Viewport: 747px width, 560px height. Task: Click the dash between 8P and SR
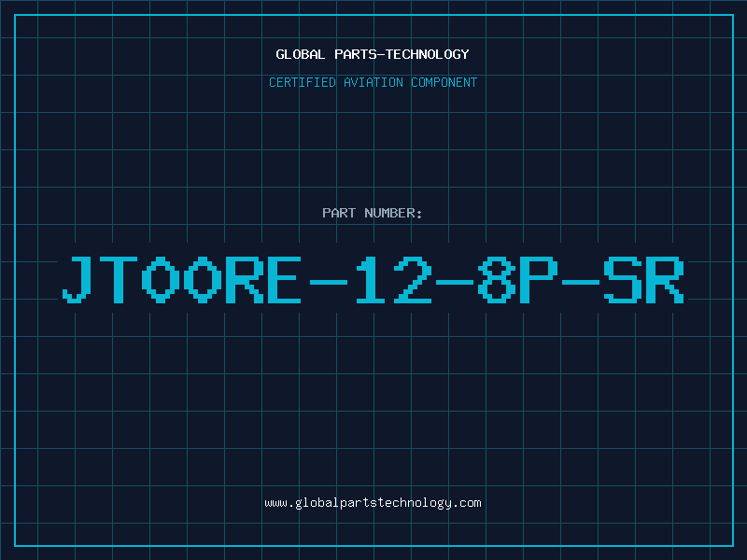[x=580, y=283]
